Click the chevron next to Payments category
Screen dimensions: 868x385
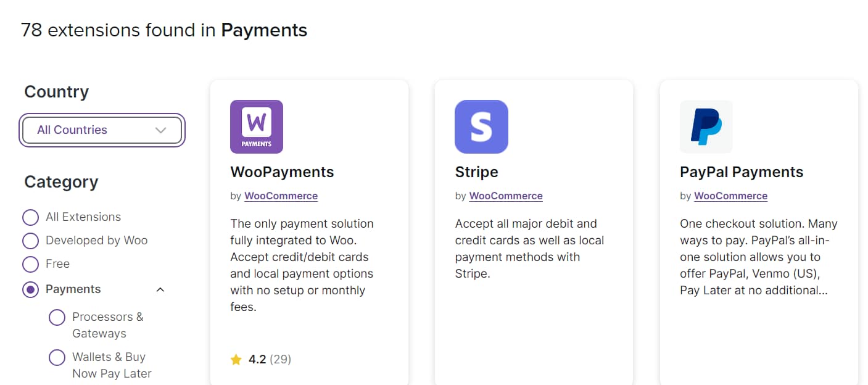(160, 289)
